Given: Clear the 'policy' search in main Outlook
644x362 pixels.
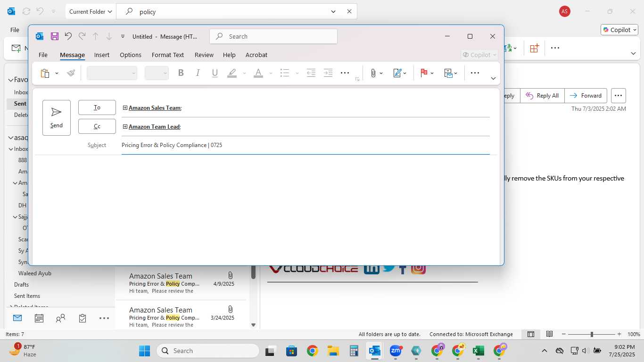Looking at the screenshot, I should pos(349,11).
